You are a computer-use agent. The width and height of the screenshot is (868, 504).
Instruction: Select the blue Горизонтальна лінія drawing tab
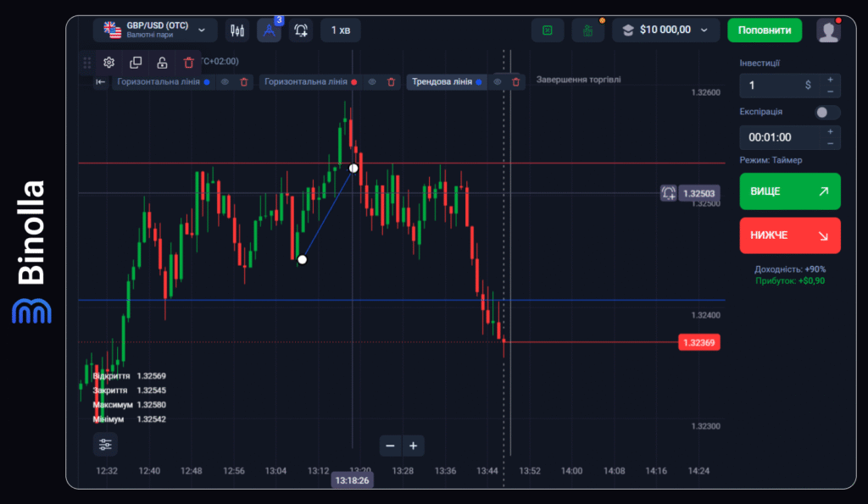point(159,82)
